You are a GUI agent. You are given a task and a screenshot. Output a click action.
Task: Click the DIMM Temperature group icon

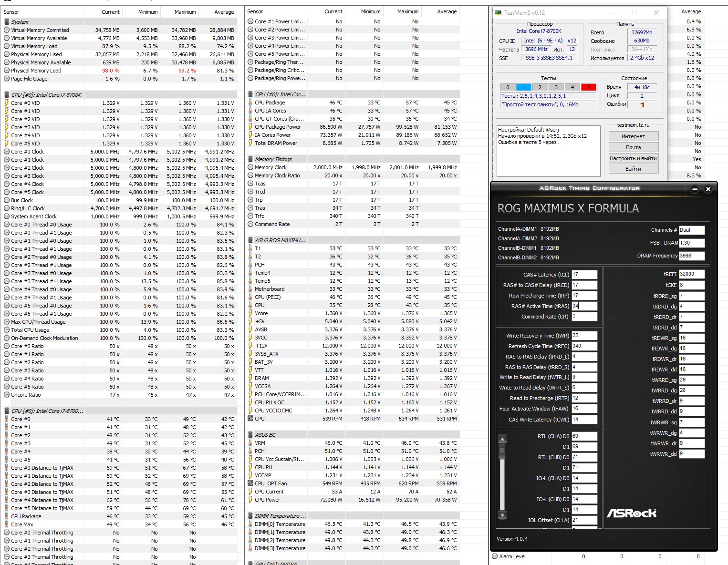point(250,516)
